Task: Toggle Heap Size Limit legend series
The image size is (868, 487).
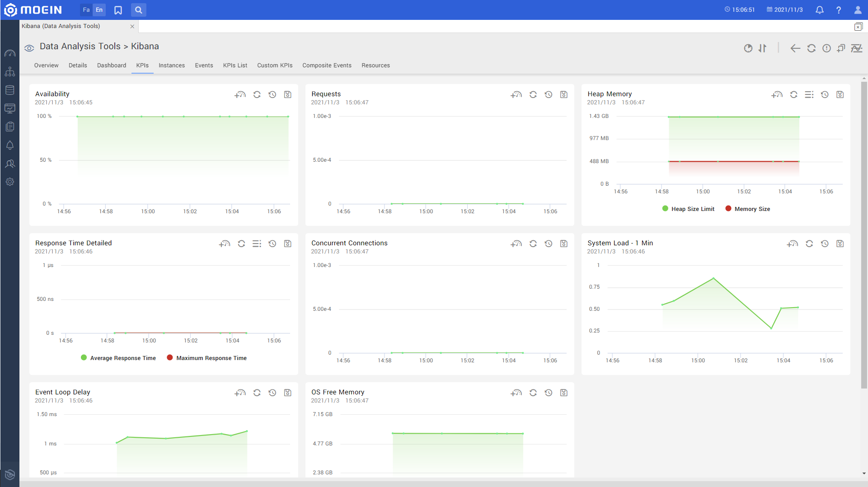Action: pos(688,209)
